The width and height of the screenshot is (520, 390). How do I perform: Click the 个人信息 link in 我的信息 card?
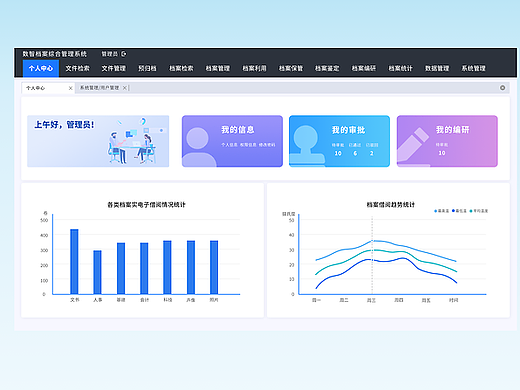(x=229, y=145)
